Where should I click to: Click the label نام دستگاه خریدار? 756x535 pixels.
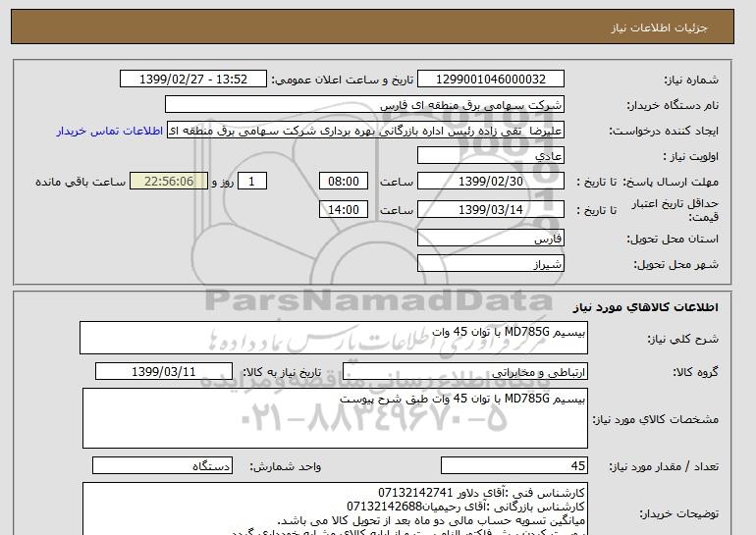coord(673,106)
